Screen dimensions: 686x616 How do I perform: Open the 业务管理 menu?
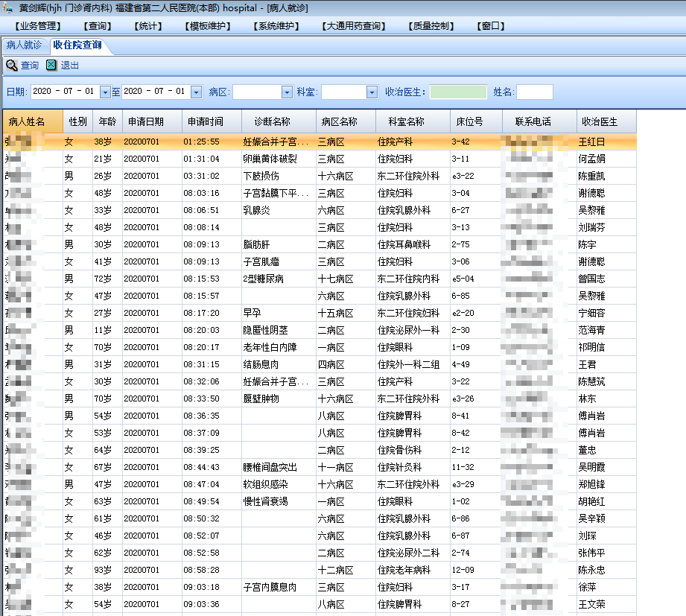[x=38, y=26]
